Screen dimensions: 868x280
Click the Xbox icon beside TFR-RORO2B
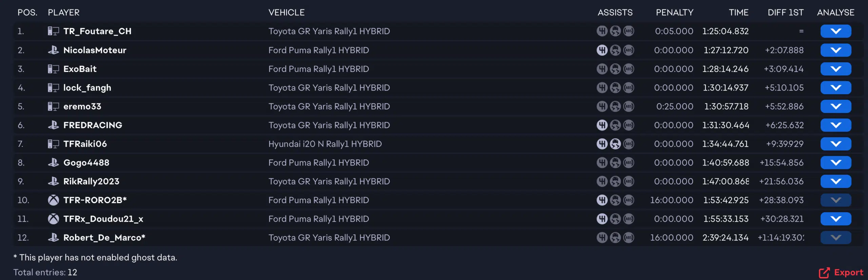tap(53, 200)
